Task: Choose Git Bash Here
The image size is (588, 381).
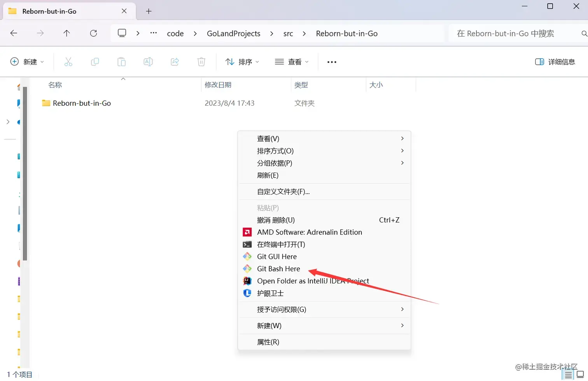Action: 324,269
